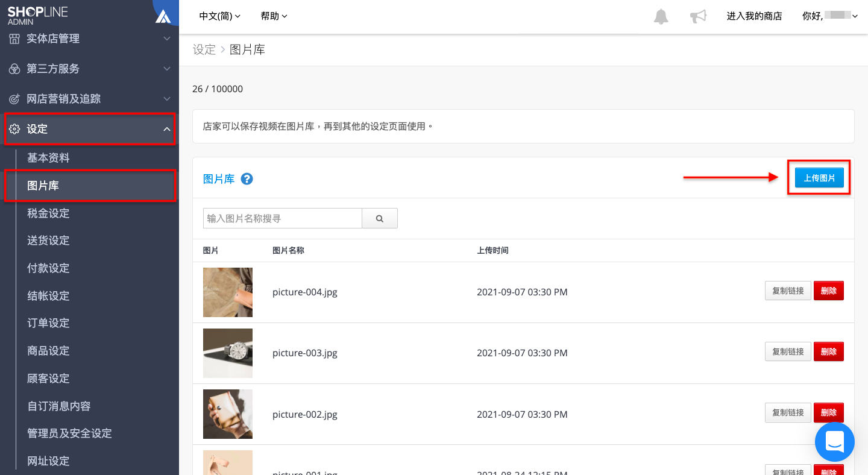This screenshot has height=475, width=868.
Task: Collapse the 设定 sidebar section
Action: tap(167, 129)
